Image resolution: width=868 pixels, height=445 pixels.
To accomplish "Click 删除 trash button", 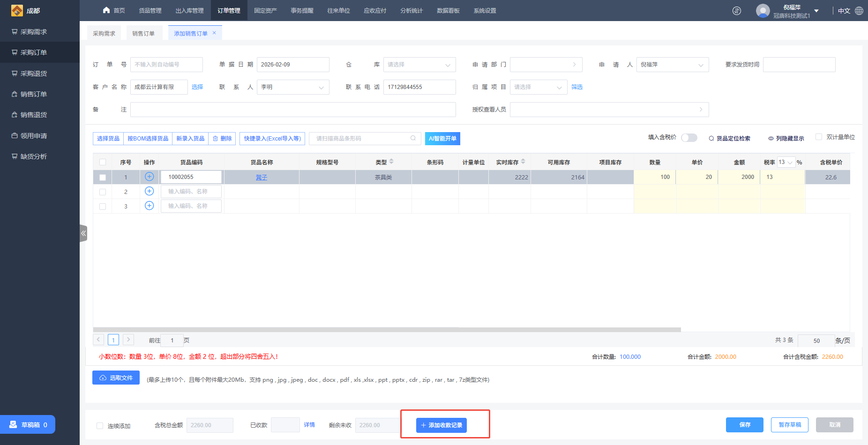I will pyautogui.click(x=222, y=138).
